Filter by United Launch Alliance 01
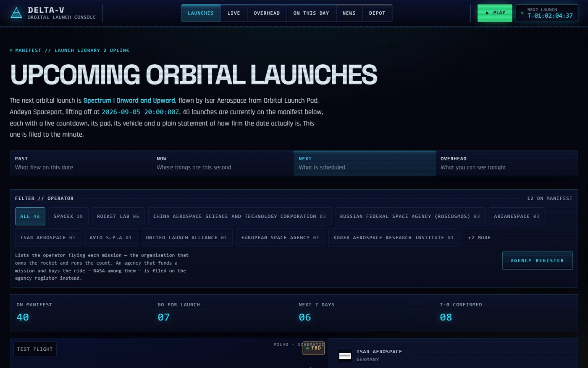 [186, 238]
